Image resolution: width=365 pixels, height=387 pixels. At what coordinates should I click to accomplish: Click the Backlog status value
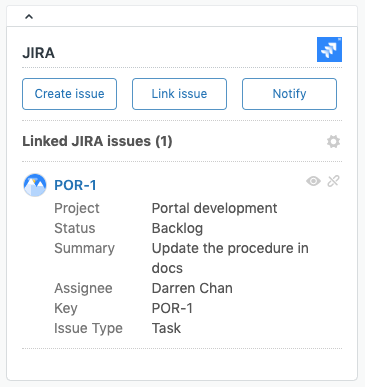[x=177, y=229]
